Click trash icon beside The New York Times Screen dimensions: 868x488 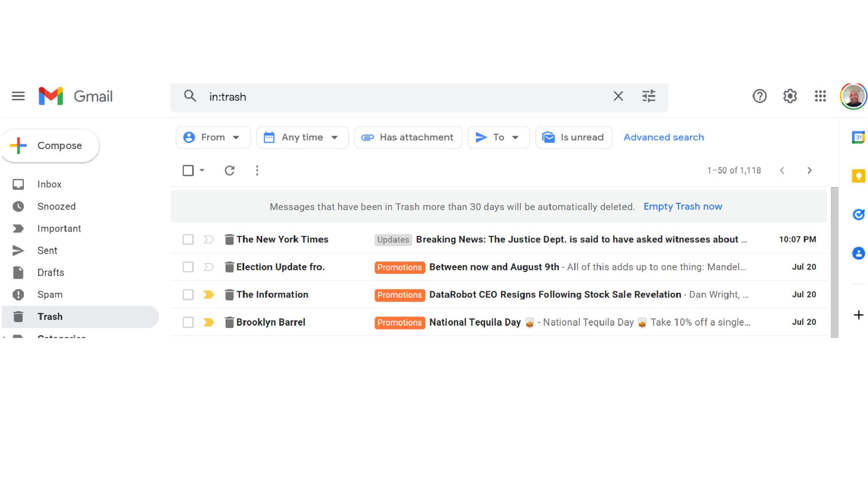229,240
